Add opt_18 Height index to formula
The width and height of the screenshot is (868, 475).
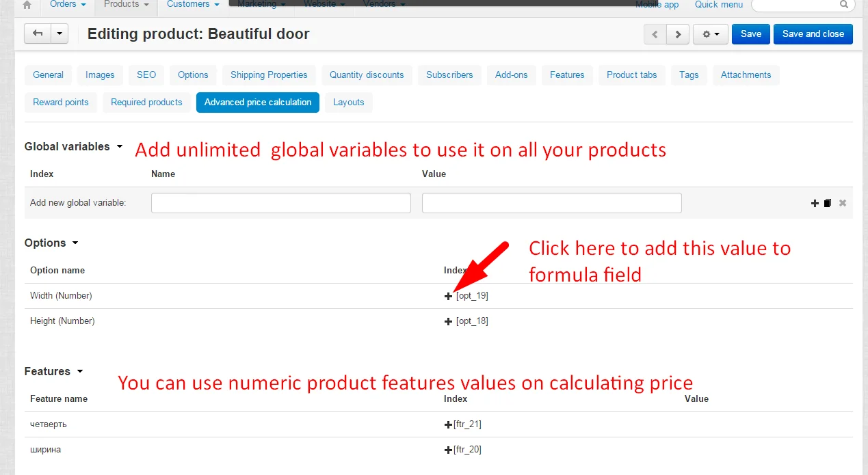point(449,321)
